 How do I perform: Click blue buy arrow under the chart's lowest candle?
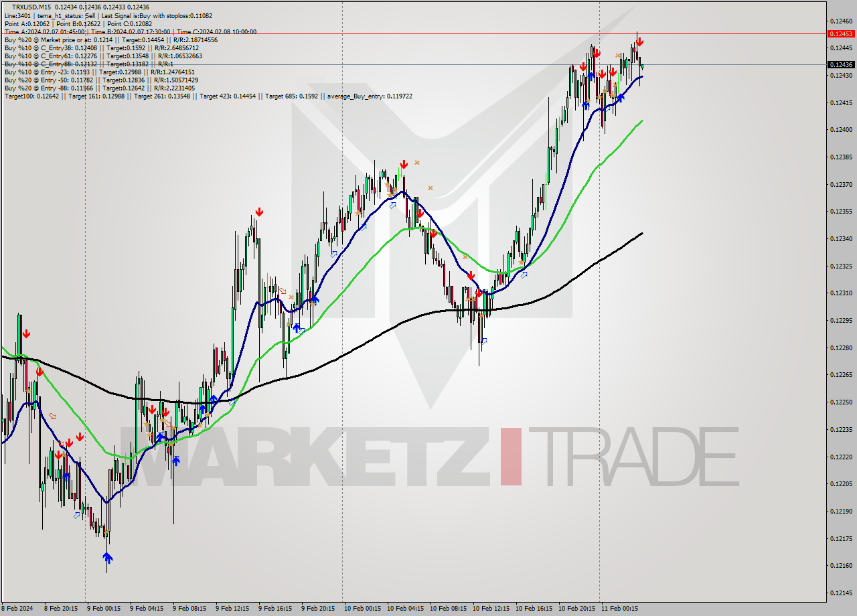pyautogui.click(x=108, y=557)
